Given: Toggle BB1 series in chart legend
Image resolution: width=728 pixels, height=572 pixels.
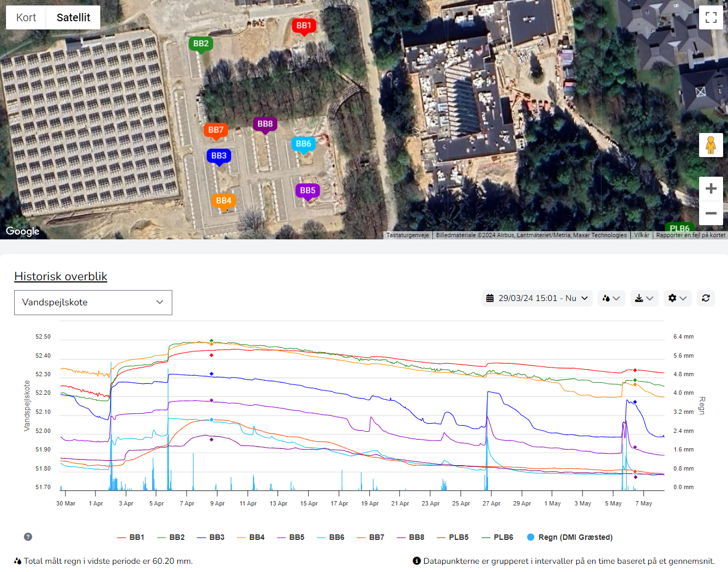Looking at the screenshot, I should click(x=131, y=538).
